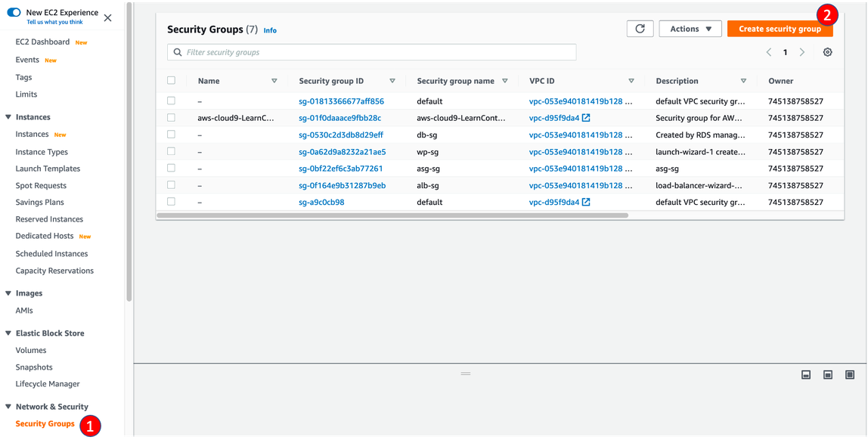Toggle the New EC2 Experience switch
The height and width of the screenshot is (446, 868).
point(14,13)
